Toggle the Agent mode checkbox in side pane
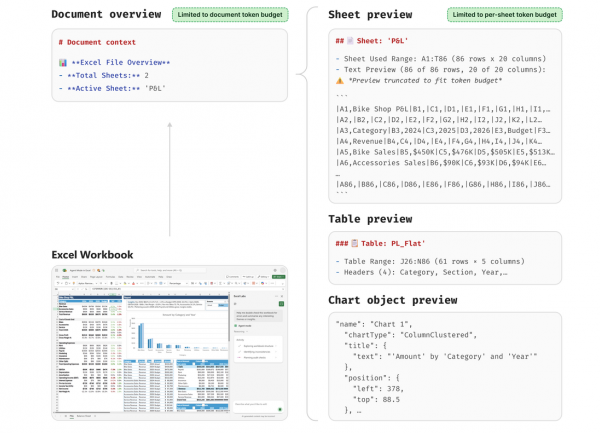This screenshot has height=433, width=600. pos(235,326)
